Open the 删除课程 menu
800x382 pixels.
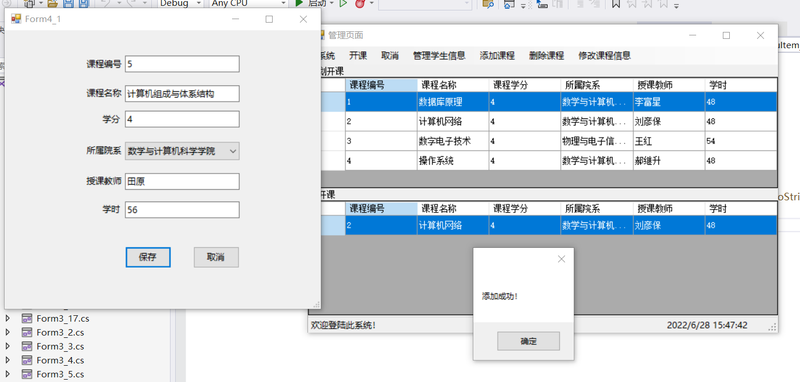(x=546, y=56)
